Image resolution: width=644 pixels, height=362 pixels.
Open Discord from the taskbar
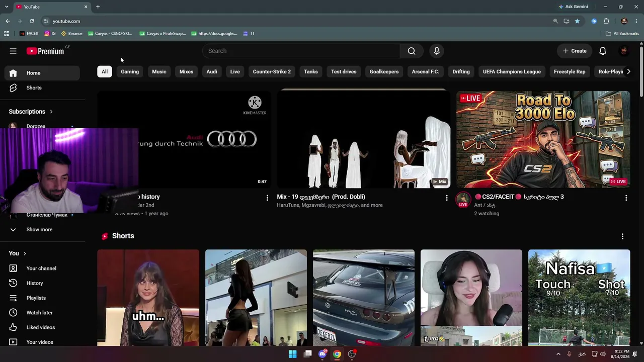(x=323, y=354)
